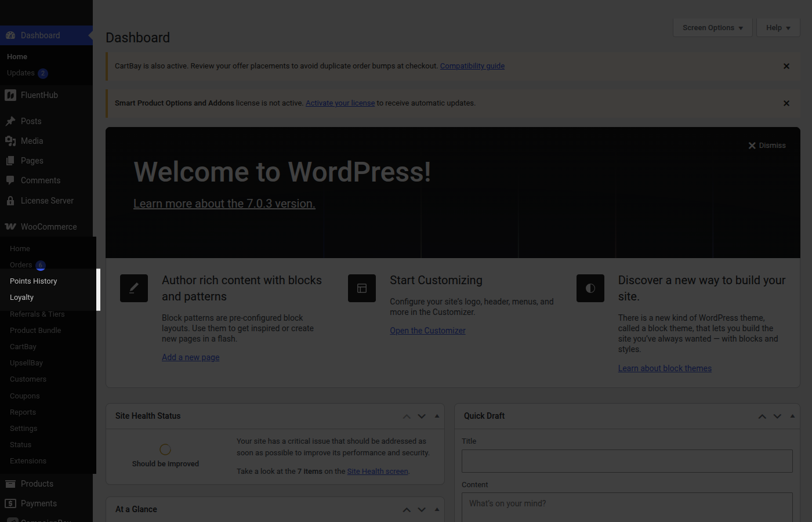This screenshot has height=522, width=812.
Task: Open the Compatibility guide link
Action: tap(472, 66)
